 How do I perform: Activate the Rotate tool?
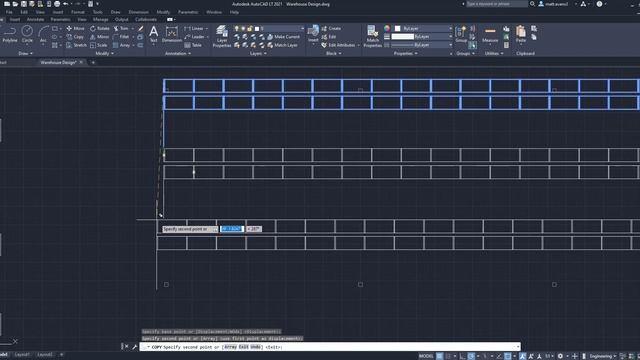pos(100,29)
